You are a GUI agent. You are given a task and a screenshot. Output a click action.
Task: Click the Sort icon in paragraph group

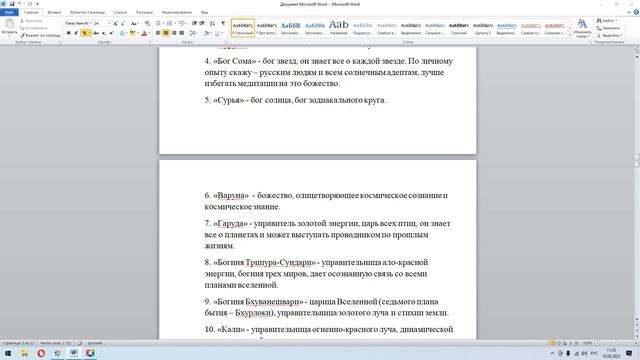[x=212, y=23]
